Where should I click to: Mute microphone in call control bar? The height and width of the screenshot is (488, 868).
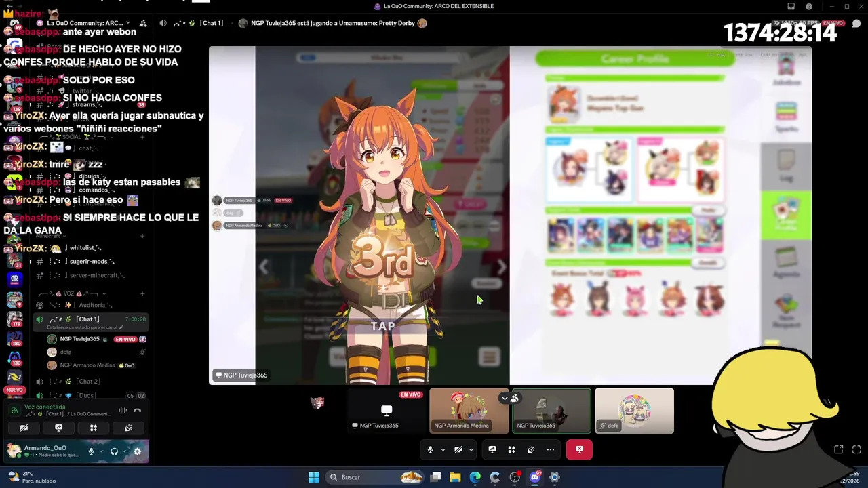(x=430, y=449)
